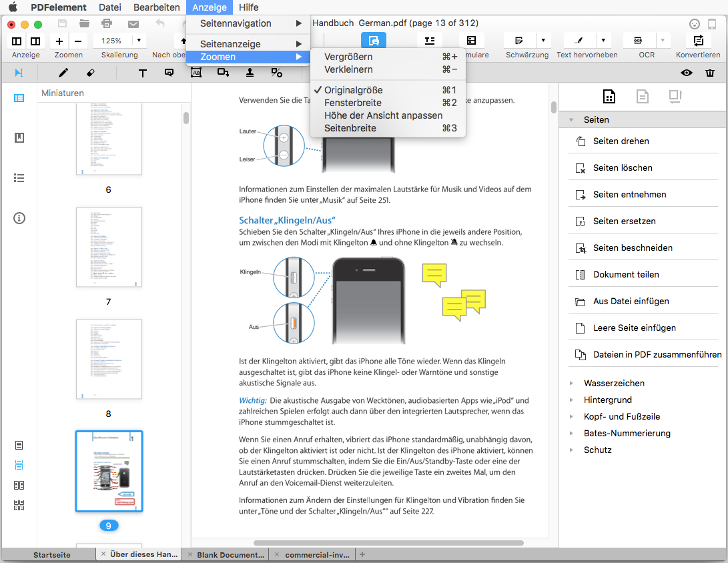
Task: Open the outline list panel icon
Action: pyautogui.click(x=19, y=177)
